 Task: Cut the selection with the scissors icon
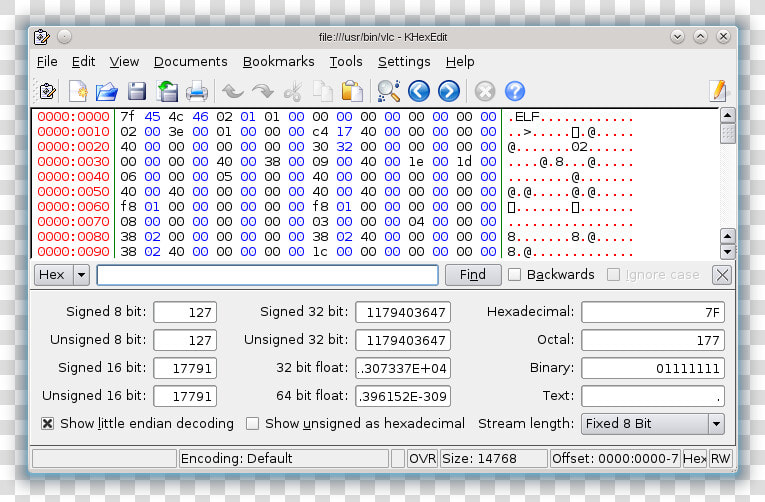pos(293,91)
